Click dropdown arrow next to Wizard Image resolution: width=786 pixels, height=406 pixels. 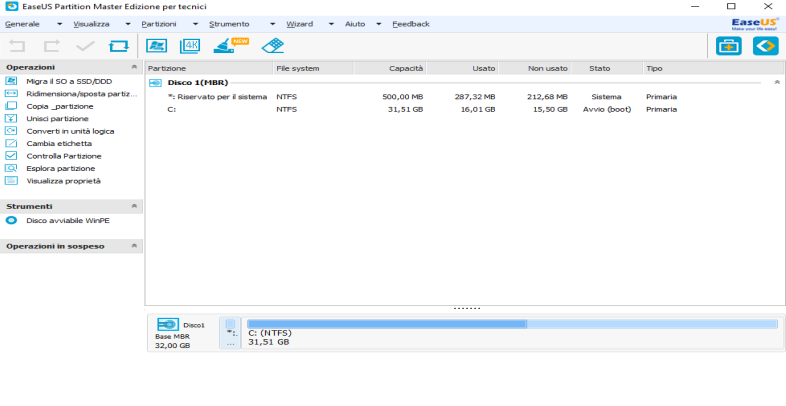(331, 24)
